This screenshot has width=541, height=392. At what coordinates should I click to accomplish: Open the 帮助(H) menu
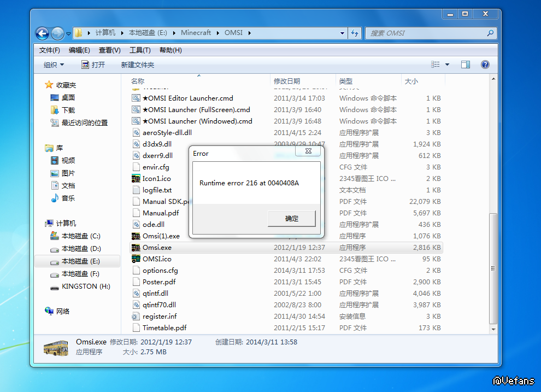coord(170,50)
